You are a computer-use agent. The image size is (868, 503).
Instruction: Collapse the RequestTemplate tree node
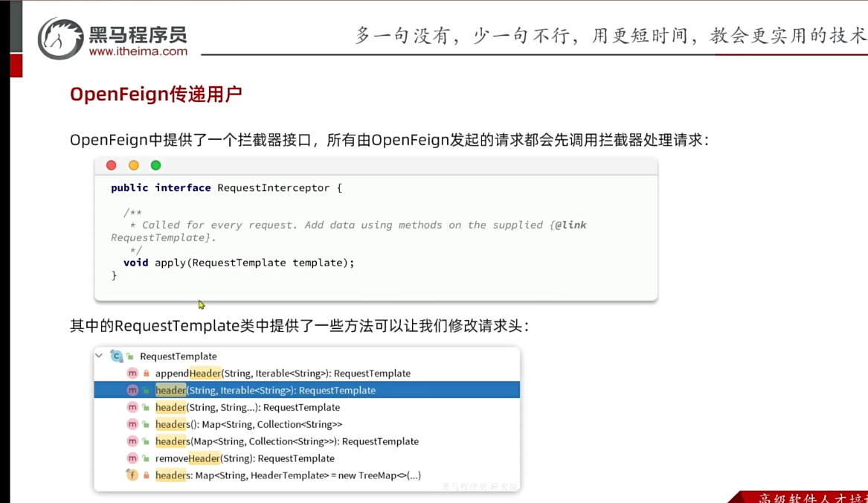tap(100, 356)
